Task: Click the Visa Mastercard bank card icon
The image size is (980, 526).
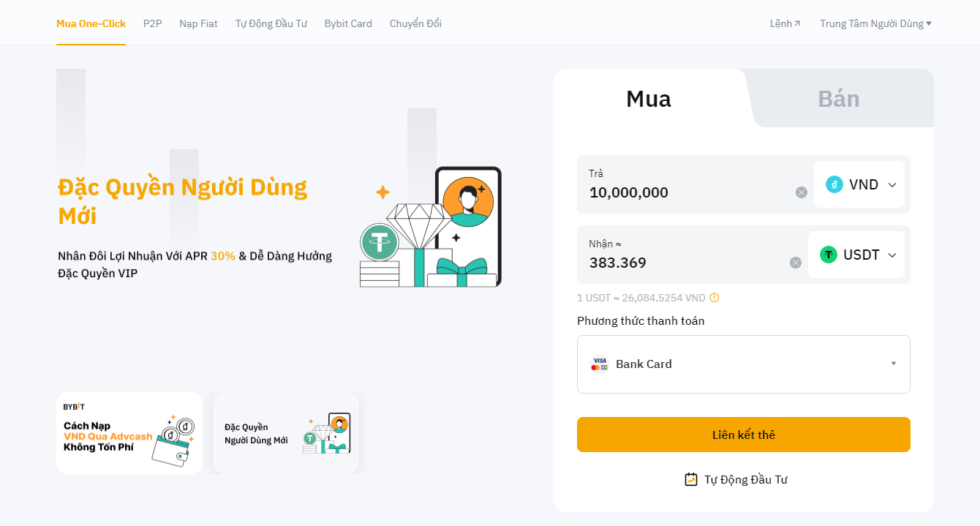Action: coord(600,364)
